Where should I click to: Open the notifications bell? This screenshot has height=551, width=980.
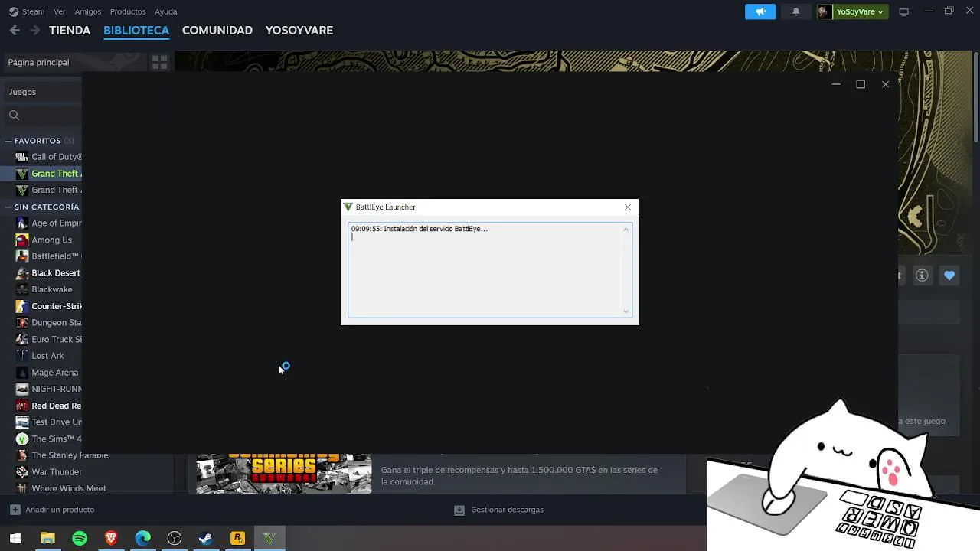point(795,11)
